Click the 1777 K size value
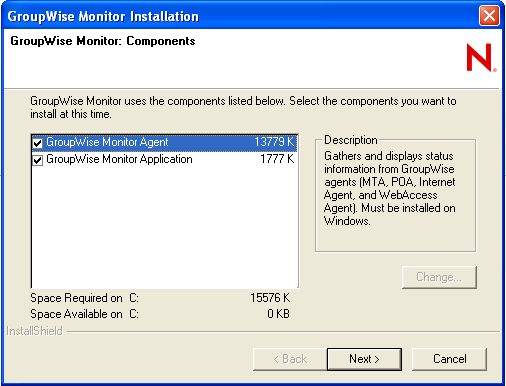The height and width of the screenshot is (386, 506). [277, 159]
